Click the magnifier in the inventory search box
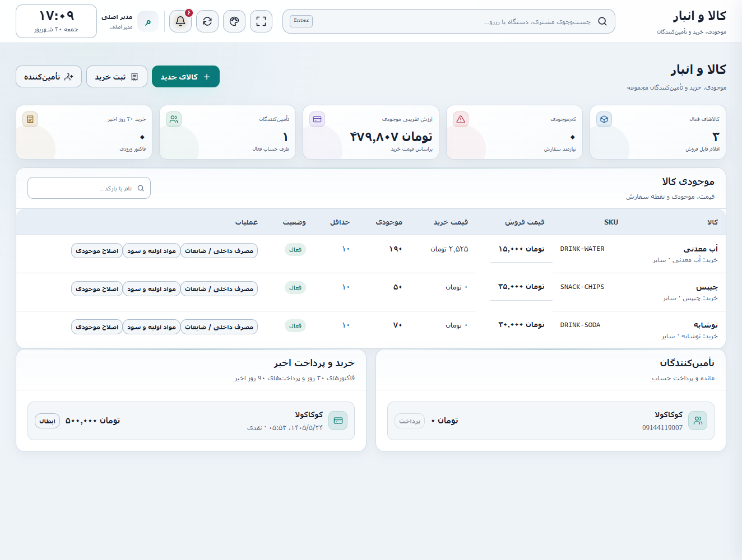Image resolution: width=742 pixels, height=560 pixels. [x=141, y=188]
